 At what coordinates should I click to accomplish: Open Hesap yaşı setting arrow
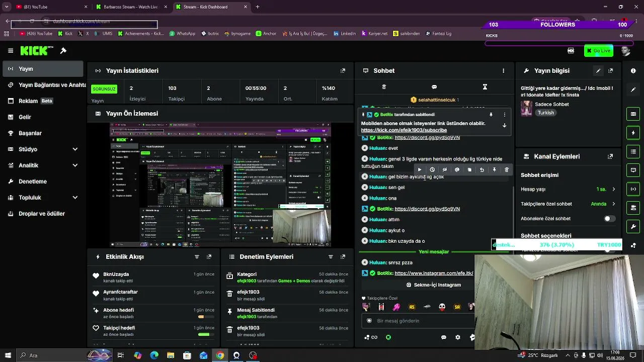pos(613,190)
